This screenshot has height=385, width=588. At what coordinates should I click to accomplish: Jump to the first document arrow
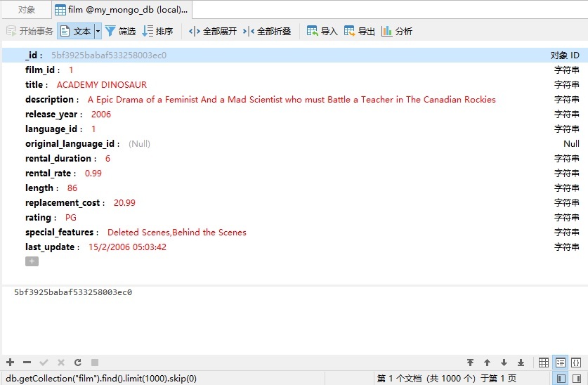click(x=470, y=362)
